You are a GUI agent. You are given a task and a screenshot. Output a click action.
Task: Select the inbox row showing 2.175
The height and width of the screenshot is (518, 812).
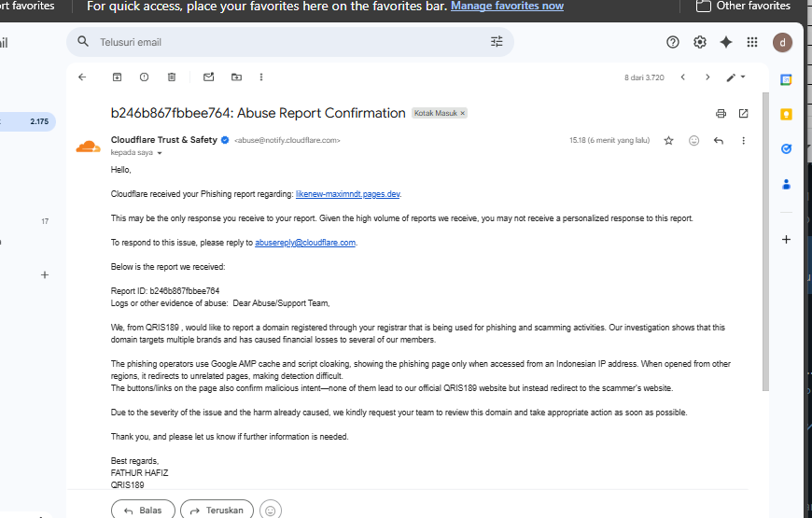click(28, 121)
